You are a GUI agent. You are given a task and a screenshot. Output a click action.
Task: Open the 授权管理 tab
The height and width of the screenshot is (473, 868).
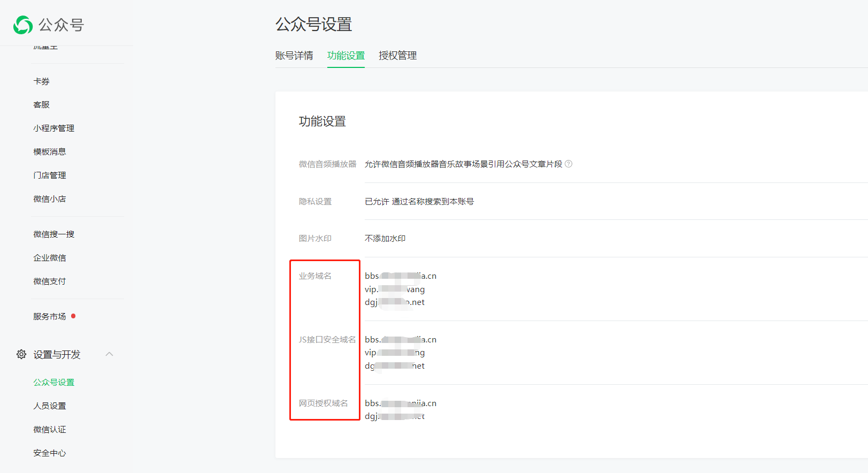click(397, 56)
